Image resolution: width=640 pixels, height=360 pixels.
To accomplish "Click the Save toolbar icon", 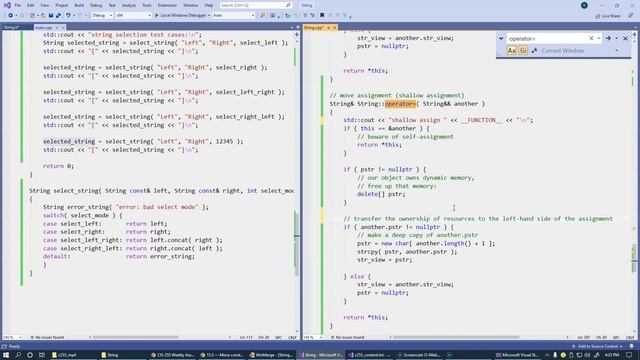I will pyautogui.click(x=51, y=16).
